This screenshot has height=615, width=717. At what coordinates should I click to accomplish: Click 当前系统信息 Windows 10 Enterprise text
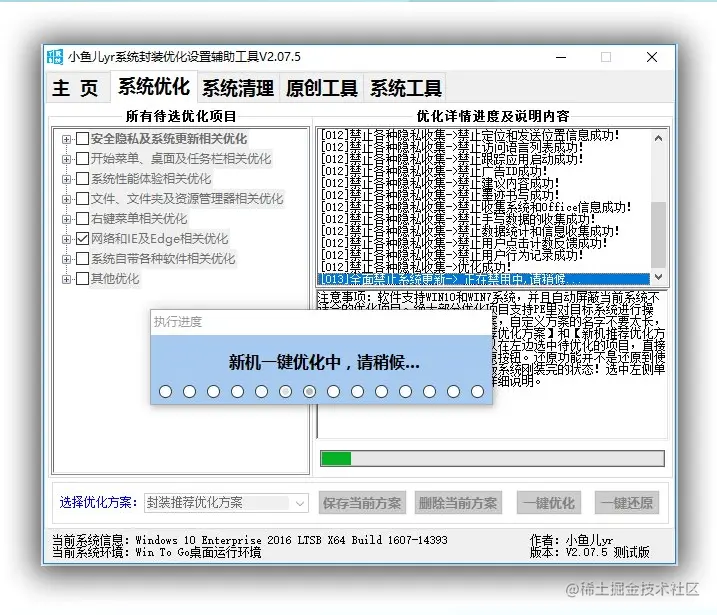(x=250, y=540)
